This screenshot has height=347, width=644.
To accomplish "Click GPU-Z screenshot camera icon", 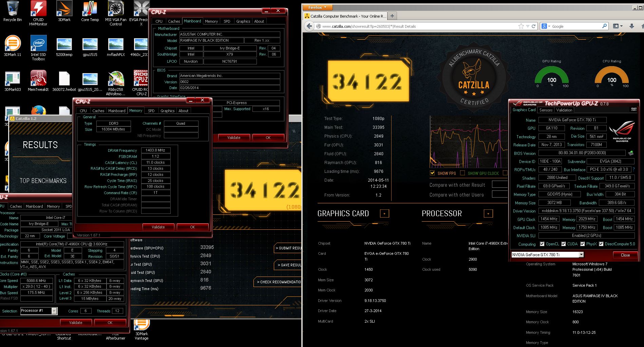I will click(x=633, y=110).
